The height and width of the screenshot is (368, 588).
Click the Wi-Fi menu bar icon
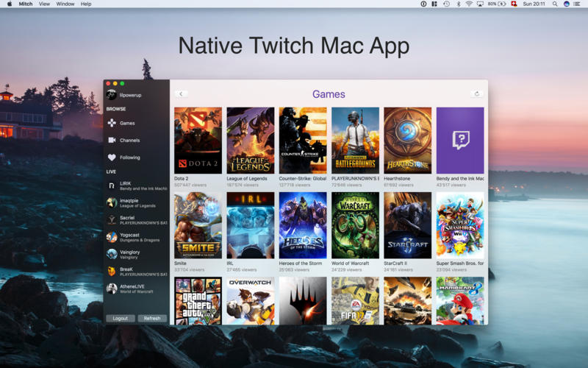[469, 4]
